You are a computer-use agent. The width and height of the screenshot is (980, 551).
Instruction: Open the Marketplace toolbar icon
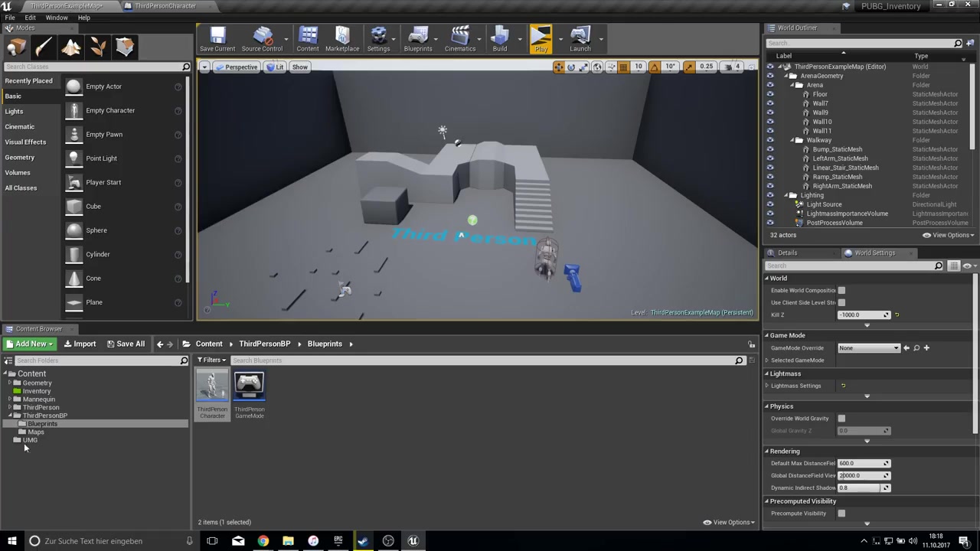click(342, 38)
